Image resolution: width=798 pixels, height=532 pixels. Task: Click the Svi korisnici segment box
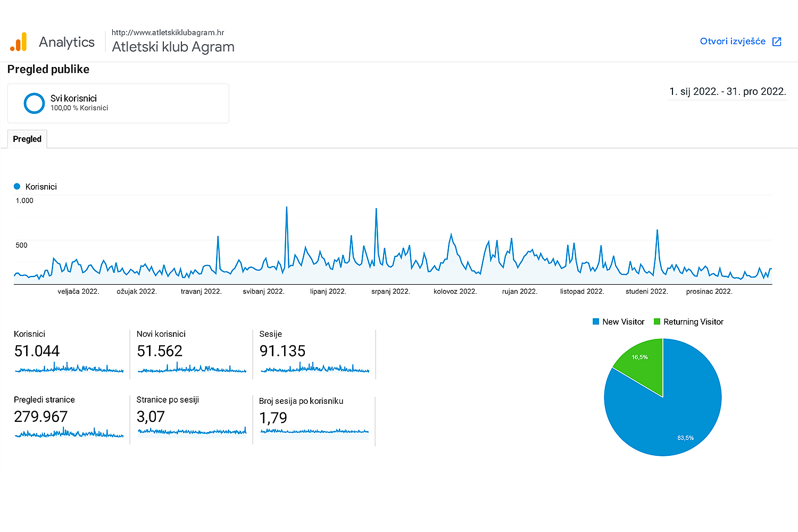(x=118, y=103)
